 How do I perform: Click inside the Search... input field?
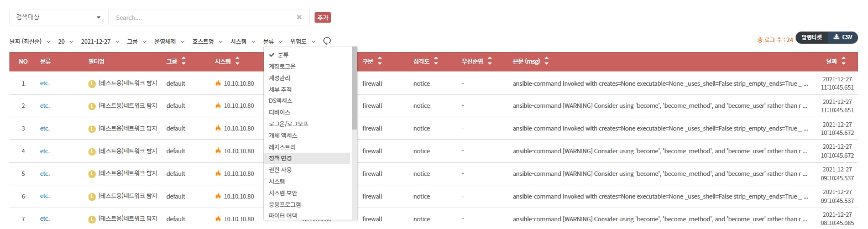(202, 18)
